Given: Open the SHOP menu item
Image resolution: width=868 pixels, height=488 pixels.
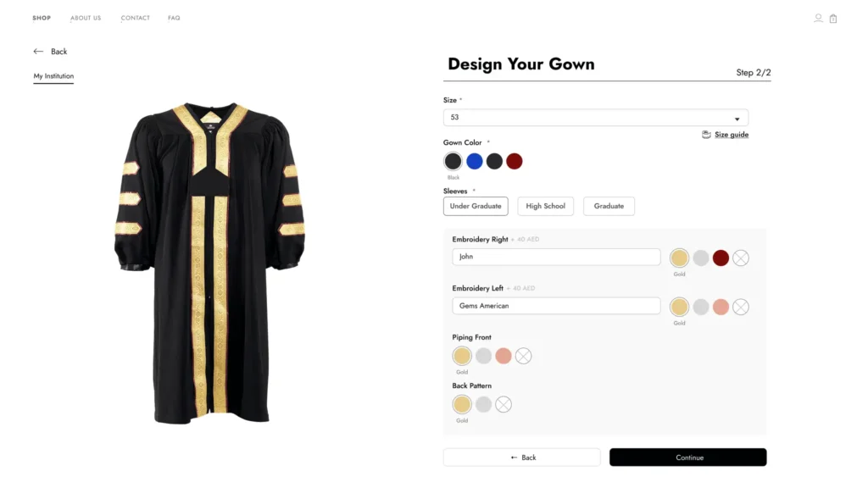Looking at the screenshot, I should pos(42,18).
